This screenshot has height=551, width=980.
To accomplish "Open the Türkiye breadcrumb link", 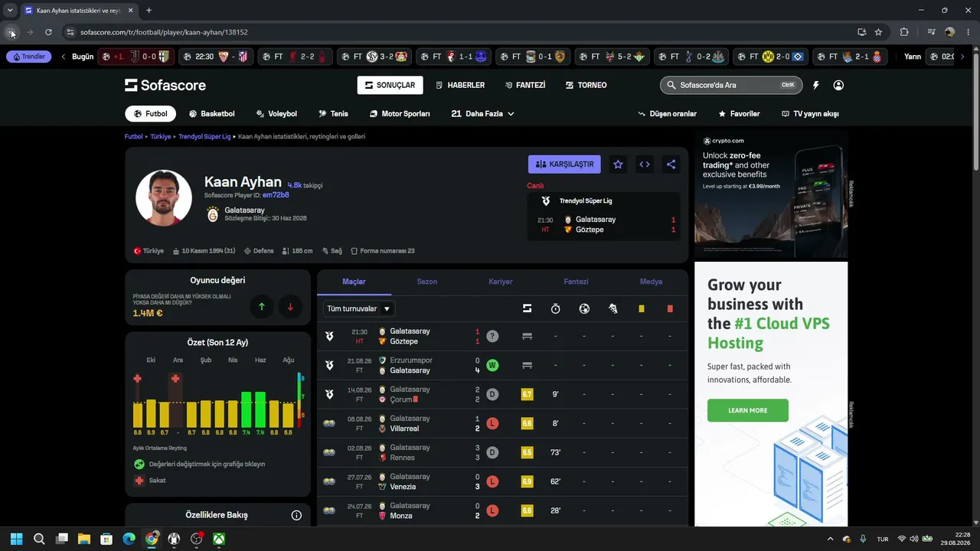I will pyautogui.click(x=161, y=137).
